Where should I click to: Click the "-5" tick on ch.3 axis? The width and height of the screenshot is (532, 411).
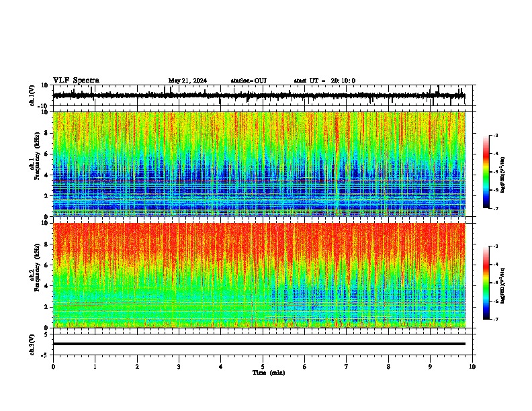pos(46,355)
